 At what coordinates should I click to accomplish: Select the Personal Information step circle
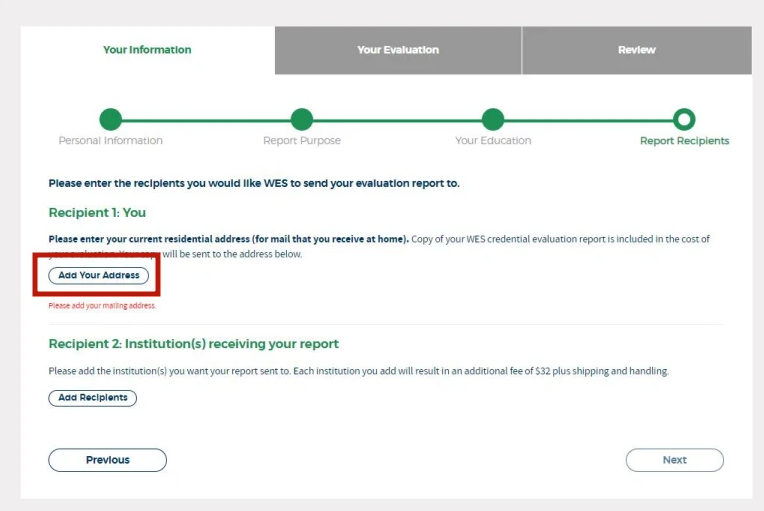pos(111,119)
